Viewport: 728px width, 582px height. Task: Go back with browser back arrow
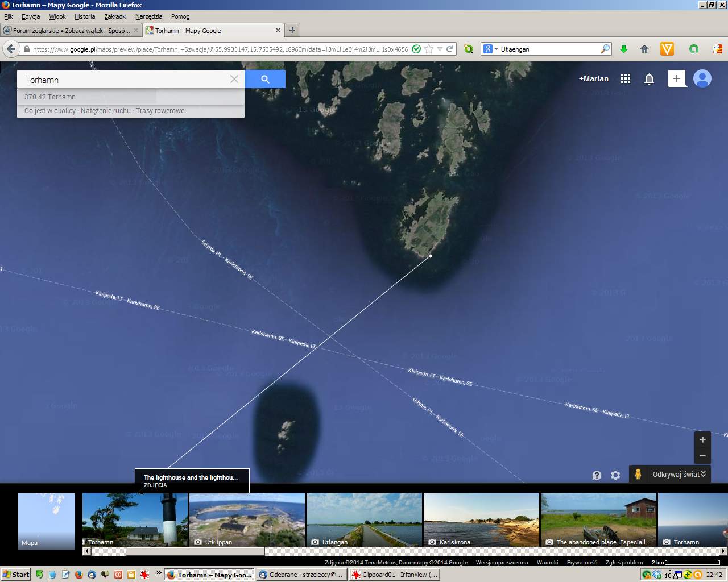11,49
